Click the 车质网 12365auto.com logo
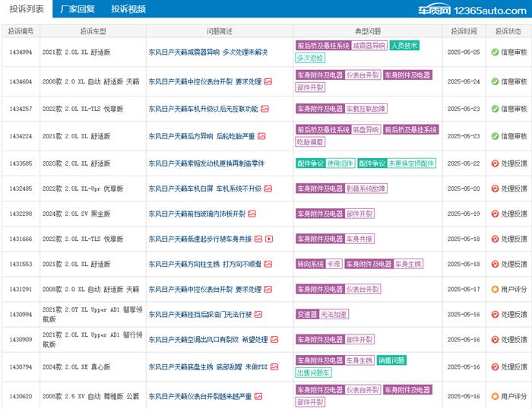 click(472, 10)
